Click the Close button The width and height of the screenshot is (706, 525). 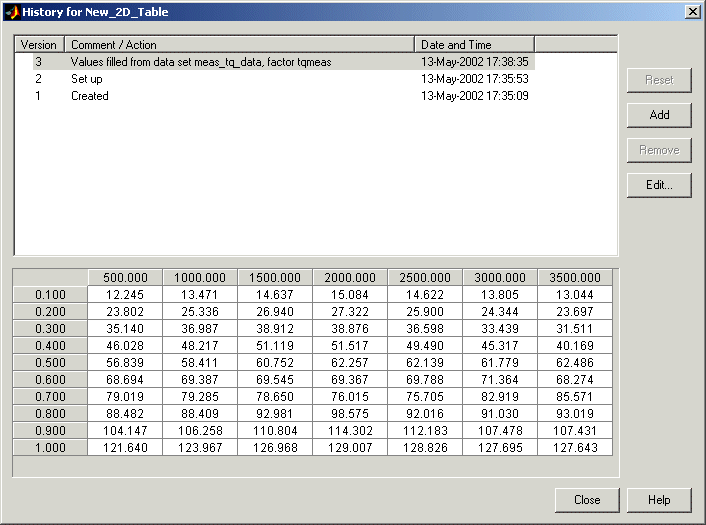pyautogui.click(x=587, y=500)
